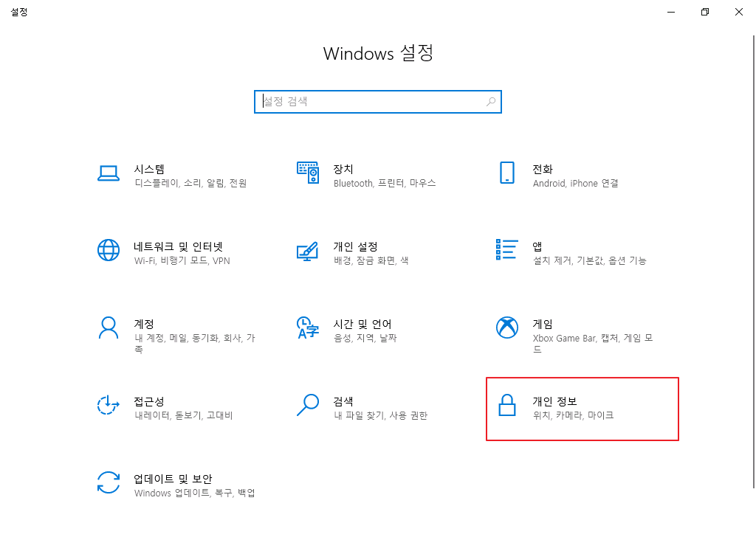The width and height of the screenshot is (756, 537).
Task: Select the 게임 Xbox icon
Action: (x=506, y=328)
